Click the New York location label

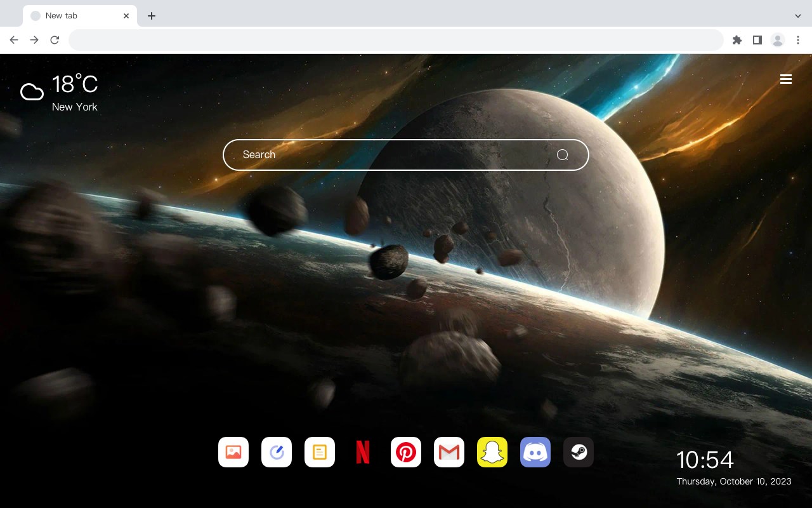coord(75,107)
